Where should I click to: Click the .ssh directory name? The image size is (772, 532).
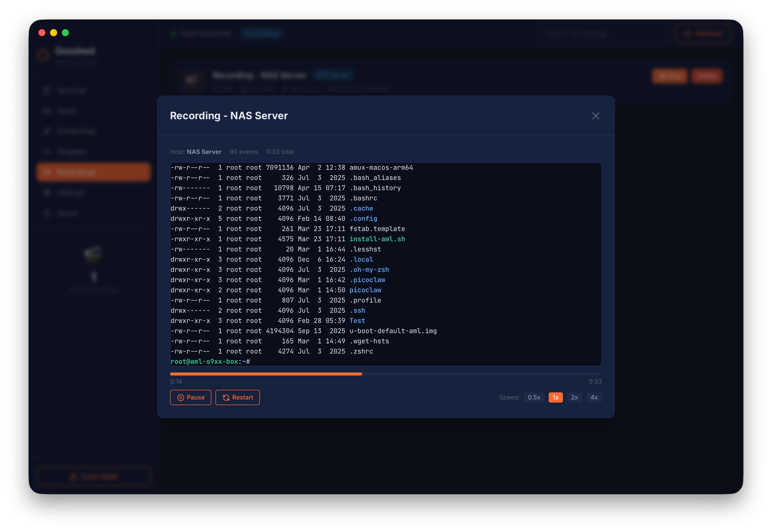[357, 310]
